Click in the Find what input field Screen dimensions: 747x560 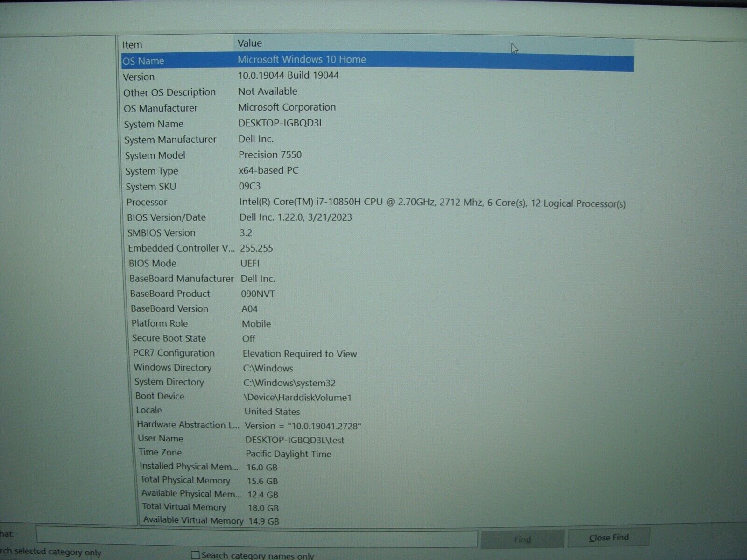tap(257, 537)
